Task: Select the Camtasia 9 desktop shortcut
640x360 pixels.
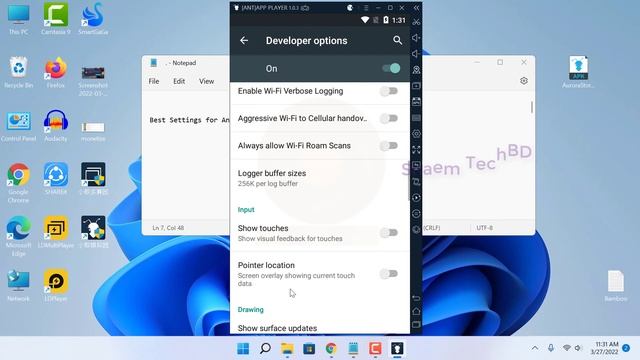Action: pos(56,20)
